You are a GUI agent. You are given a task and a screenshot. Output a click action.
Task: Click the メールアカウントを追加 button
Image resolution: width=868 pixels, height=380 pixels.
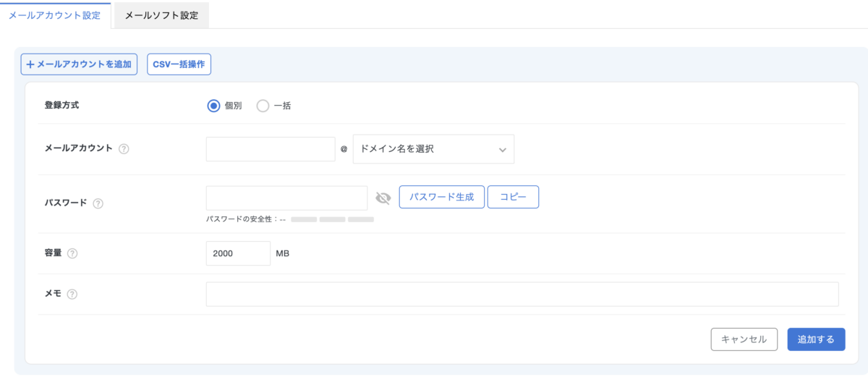click(79, 64)
